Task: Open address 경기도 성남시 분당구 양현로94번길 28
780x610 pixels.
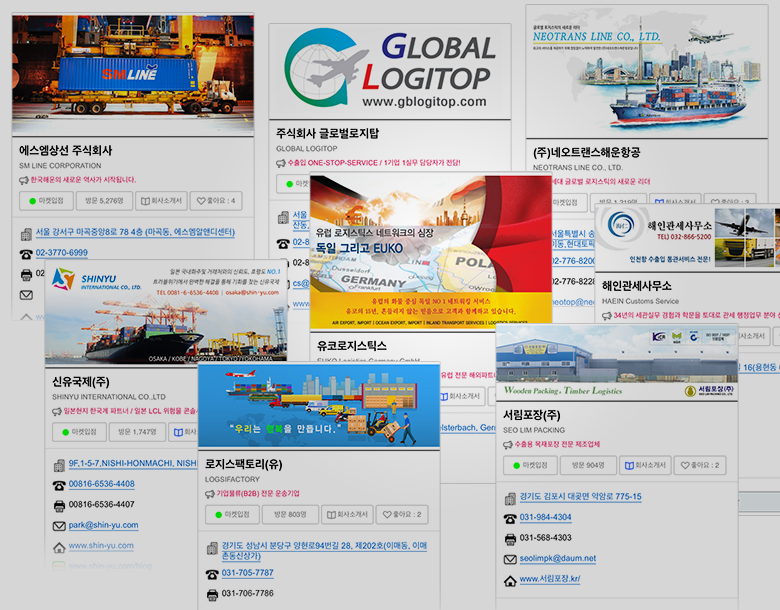Action: coord(324,551)
